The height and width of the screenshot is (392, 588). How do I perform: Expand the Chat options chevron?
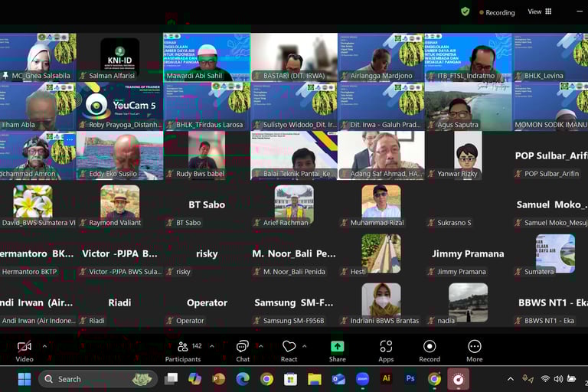(261, 346)
